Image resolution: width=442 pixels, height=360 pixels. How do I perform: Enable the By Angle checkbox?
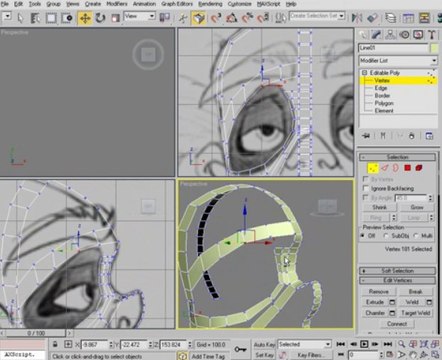coord(366,198)
